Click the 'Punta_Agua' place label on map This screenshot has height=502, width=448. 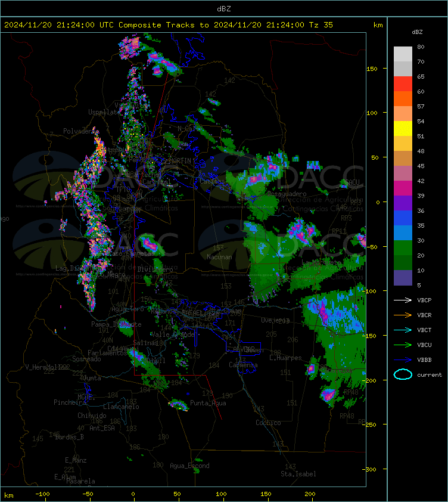click(x=208, y=403)
